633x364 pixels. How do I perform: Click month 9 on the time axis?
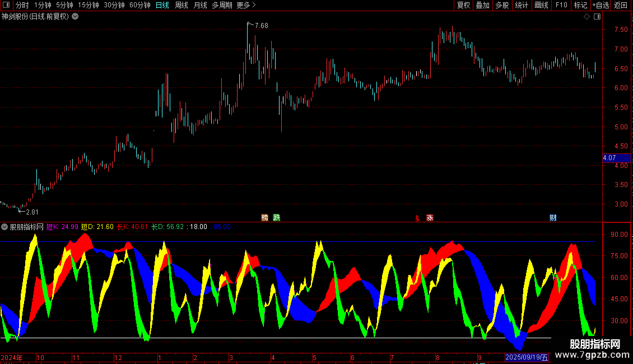tap(480, 357)
